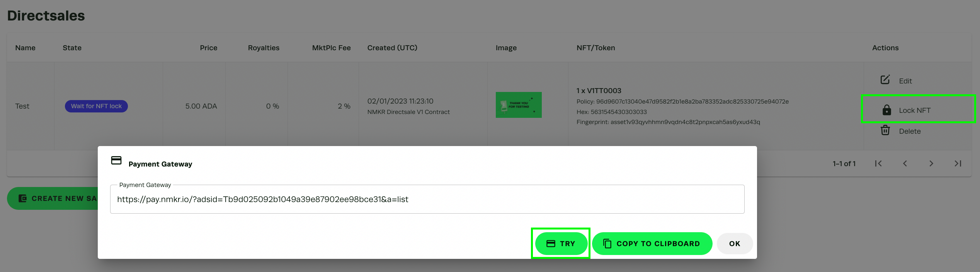Open the NFT thumbnail image
Screen dimensions: 980x272
(518, 105)
